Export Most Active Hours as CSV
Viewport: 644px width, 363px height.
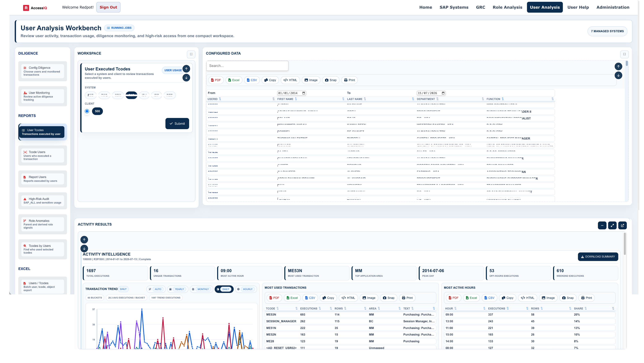point(489,298)
